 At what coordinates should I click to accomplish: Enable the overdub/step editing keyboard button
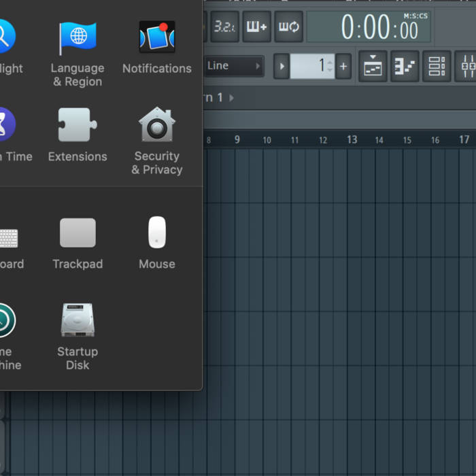pyautogui.click(x=256, y=27)
